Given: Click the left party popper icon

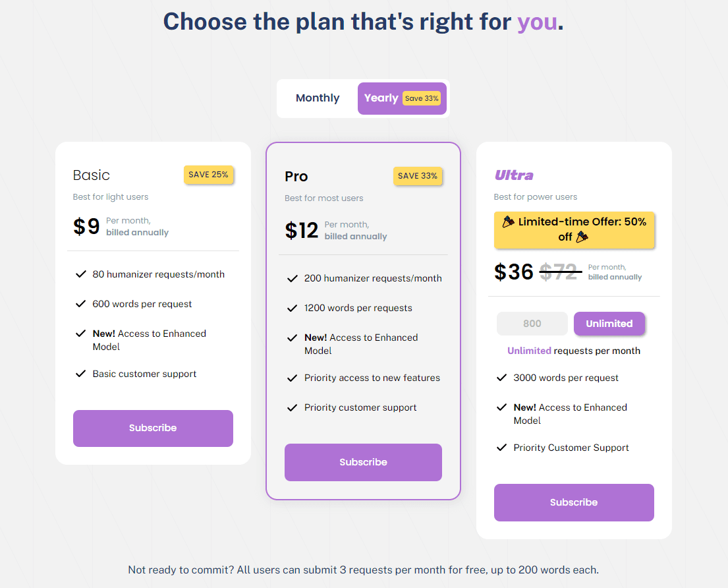Looking at the screenshot, I should coord(509,222).
